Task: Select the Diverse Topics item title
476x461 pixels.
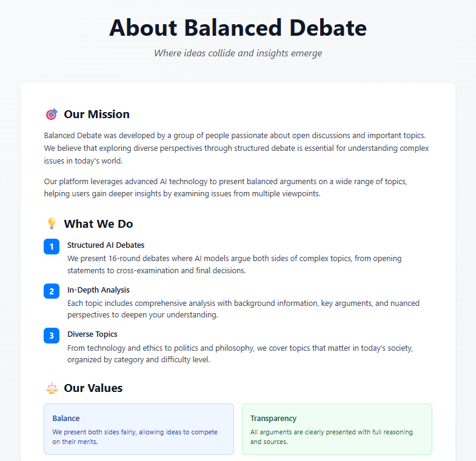Action: 92,334
